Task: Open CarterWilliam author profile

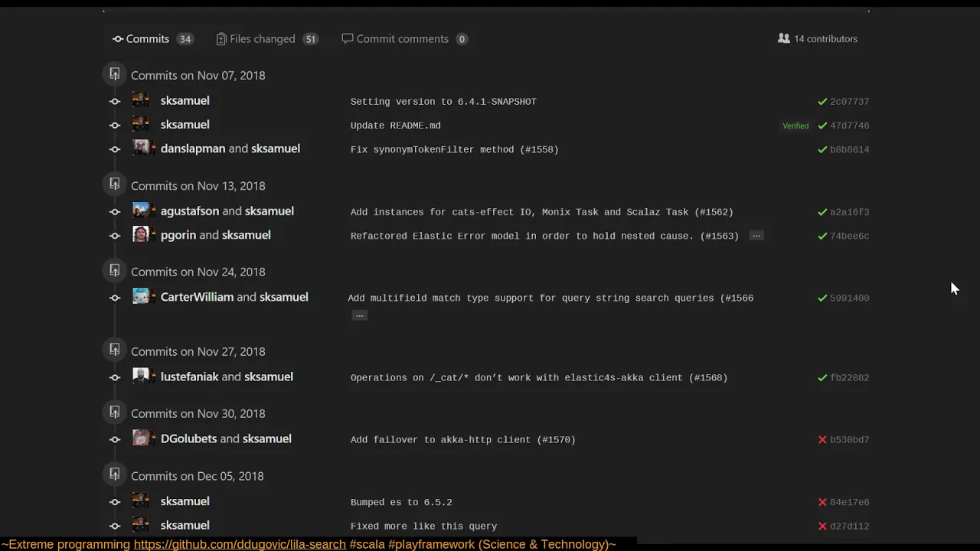Action: click(x=197, y=297)
